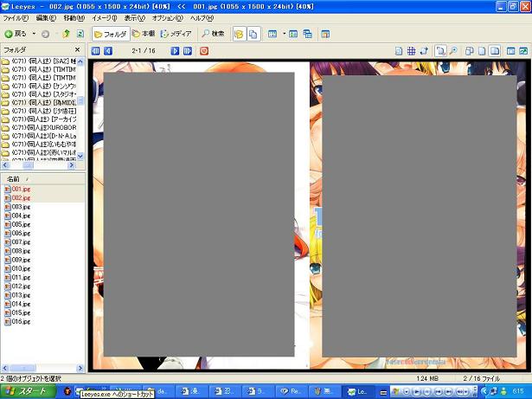532x399 pixels.
Task: Click the thumbnail list view icon
Action: (272, 34)
